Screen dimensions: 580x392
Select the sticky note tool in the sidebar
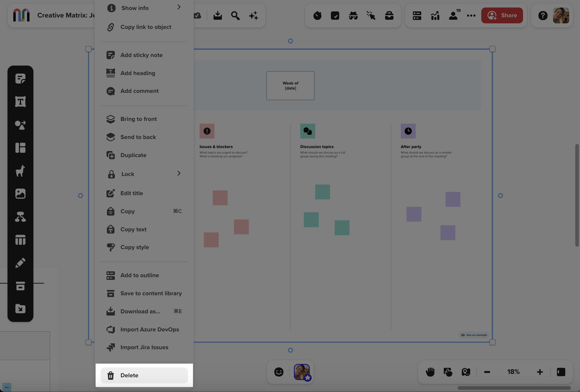pyautogui.click(x=20, y=78)
